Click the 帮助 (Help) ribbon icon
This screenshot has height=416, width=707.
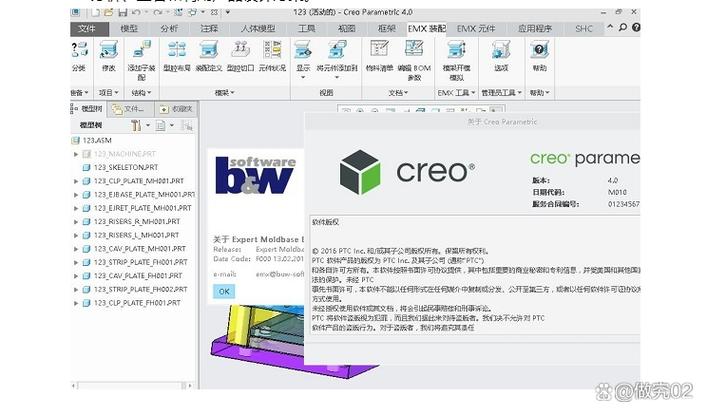click(539, 50)
